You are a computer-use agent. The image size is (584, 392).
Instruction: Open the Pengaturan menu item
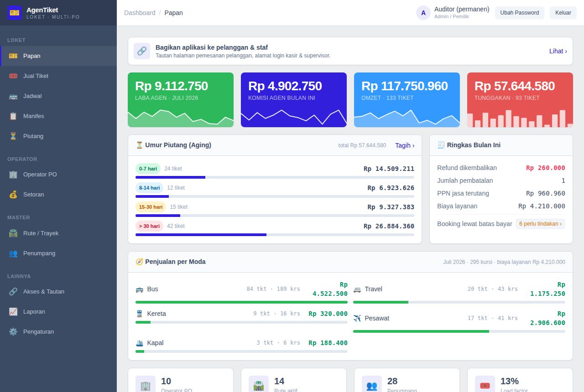pos(58,331)
